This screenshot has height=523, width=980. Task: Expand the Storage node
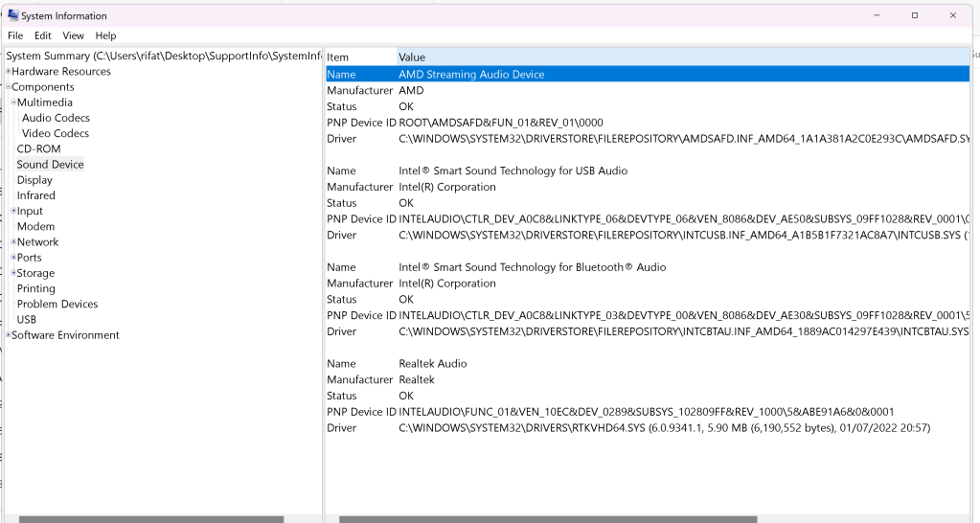point(13,272)
